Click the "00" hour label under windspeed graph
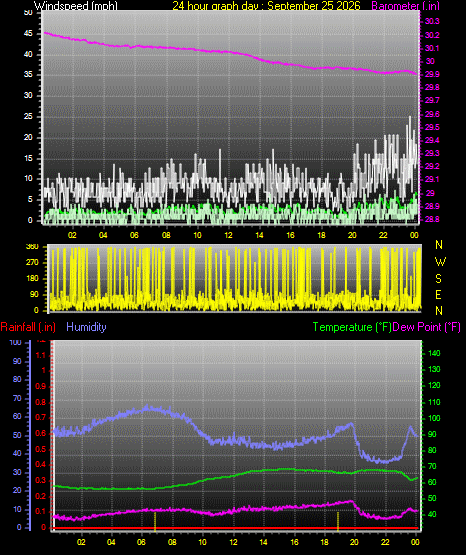Image resolution: width=466 pixels, height=555 pixels. pos(414,235)
